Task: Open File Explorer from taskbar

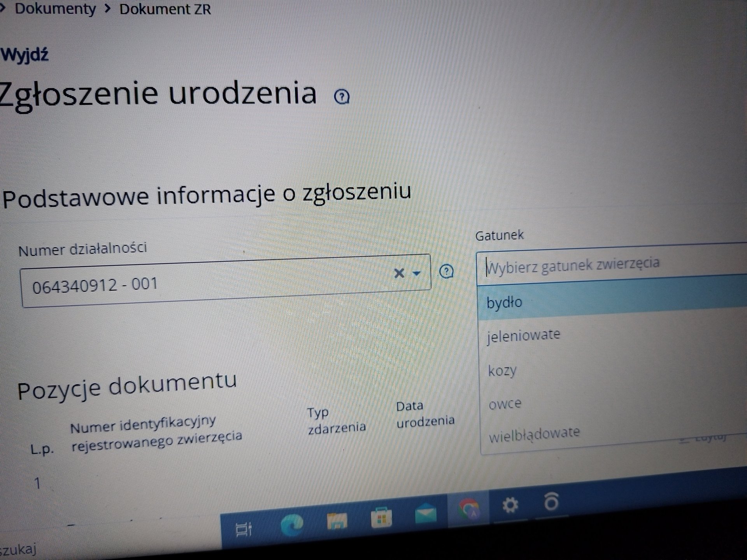Action: [x=337, y=521]
